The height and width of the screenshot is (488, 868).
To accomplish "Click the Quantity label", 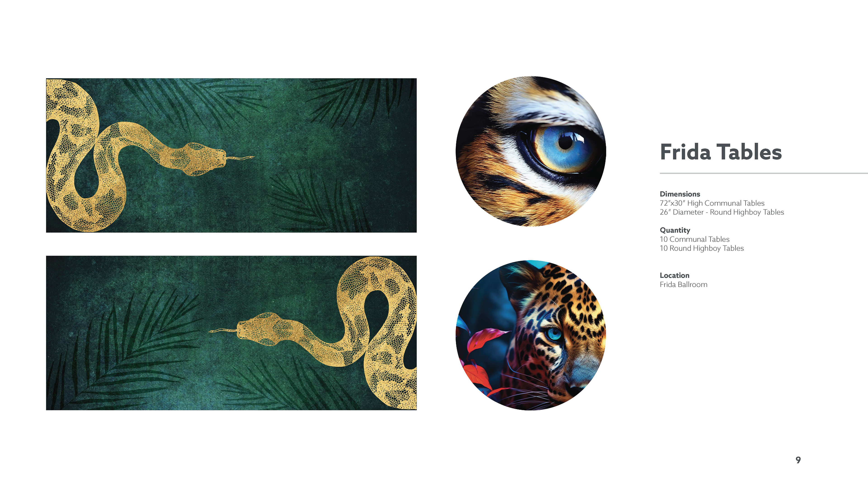I will pyautogui.click(x=675, y=230).
